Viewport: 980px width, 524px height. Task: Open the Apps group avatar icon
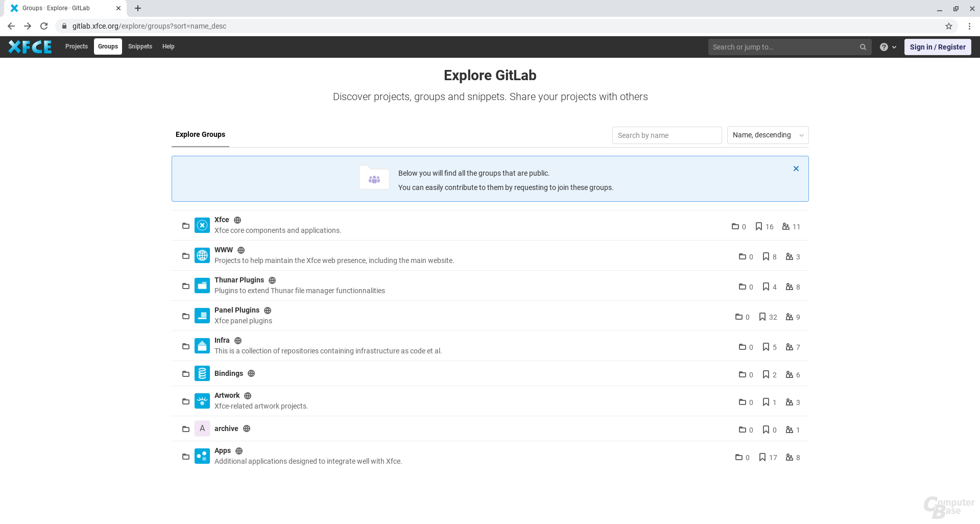tap(202, 456)
